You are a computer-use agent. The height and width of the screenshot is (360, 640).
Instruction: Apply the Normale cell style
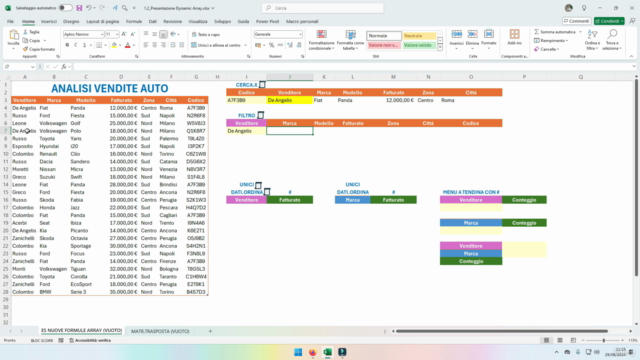click(x=384, y=36)
